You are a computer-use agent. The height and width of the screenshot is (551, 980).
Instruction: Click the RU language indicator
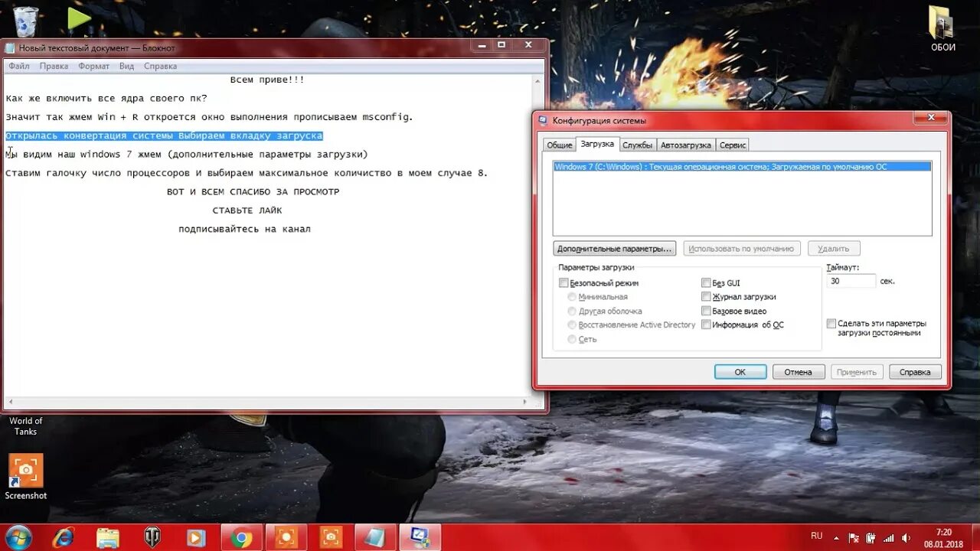[816, 536]
